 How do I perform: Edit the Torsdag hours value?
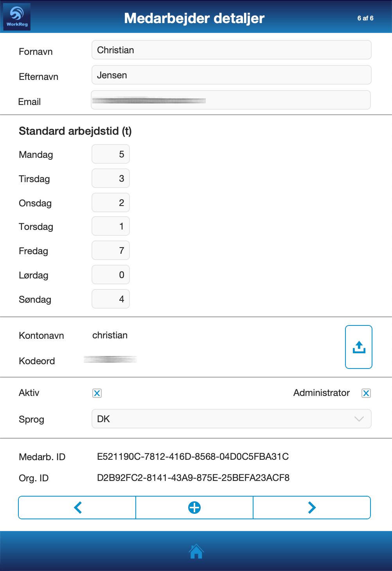[x=111, y=226]
